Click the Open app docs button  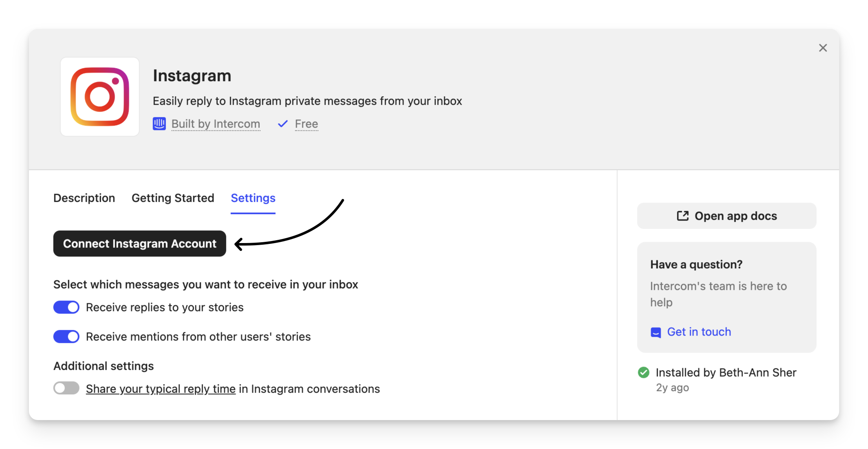(x=727, y=216)
